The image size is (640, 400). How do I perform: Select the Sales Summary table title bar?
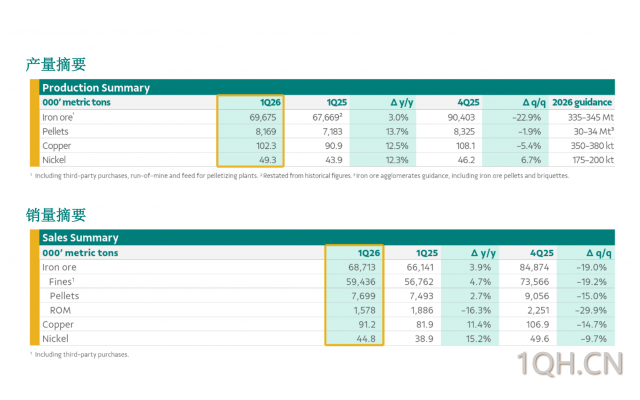tap(80, 238)
